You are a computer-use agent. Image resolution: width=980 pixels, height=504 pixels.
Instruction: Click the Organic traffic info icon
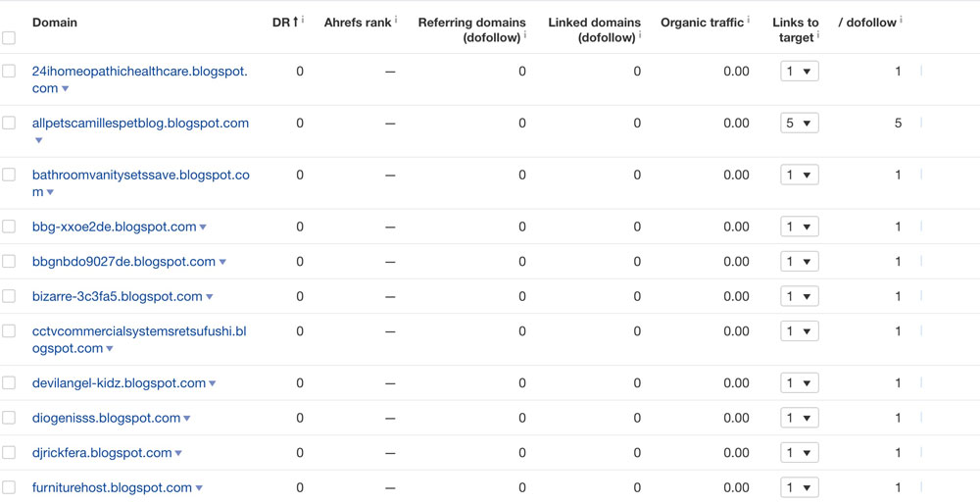[749, 19]
